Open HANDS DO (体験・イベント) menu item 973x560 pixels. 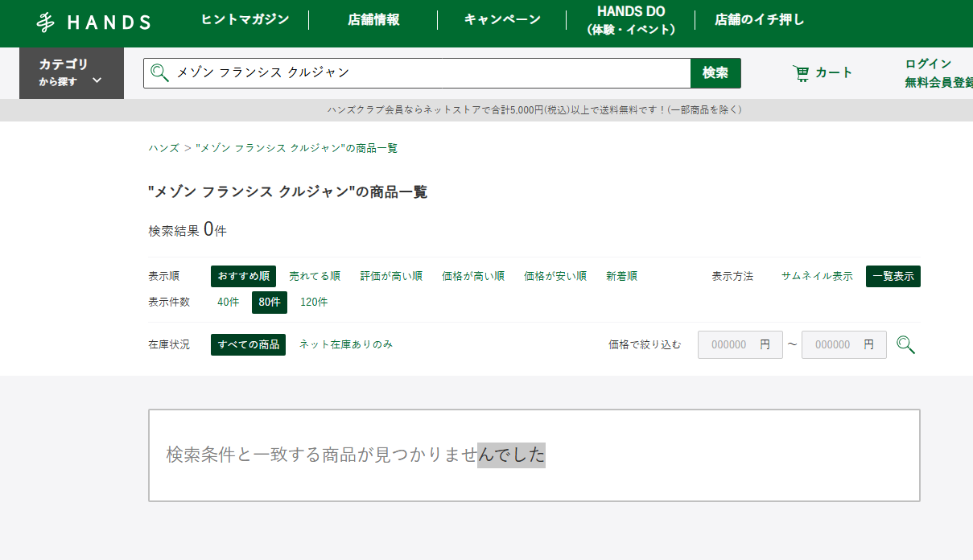[631, 20]
